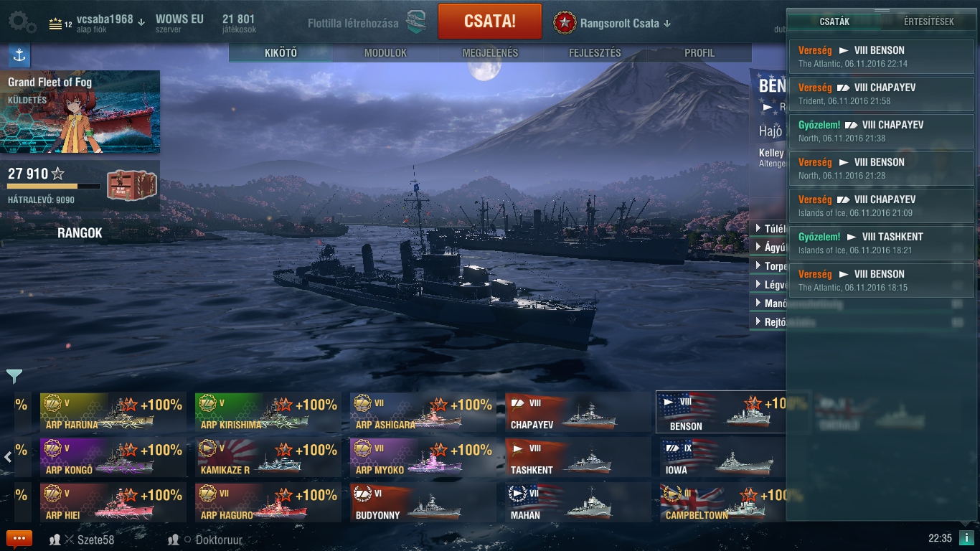Open the vcsaba1968 account dropdown
This screenshot has width=980, height=551.
141,22
